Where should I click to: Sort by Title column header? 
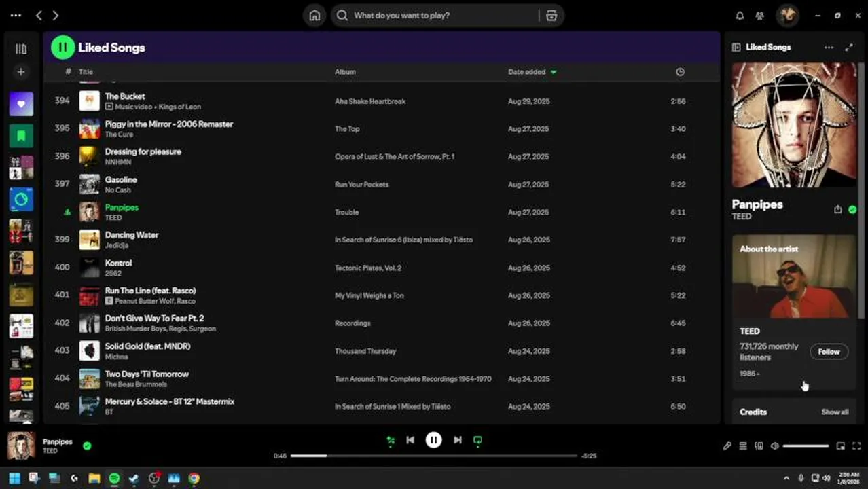86,72
